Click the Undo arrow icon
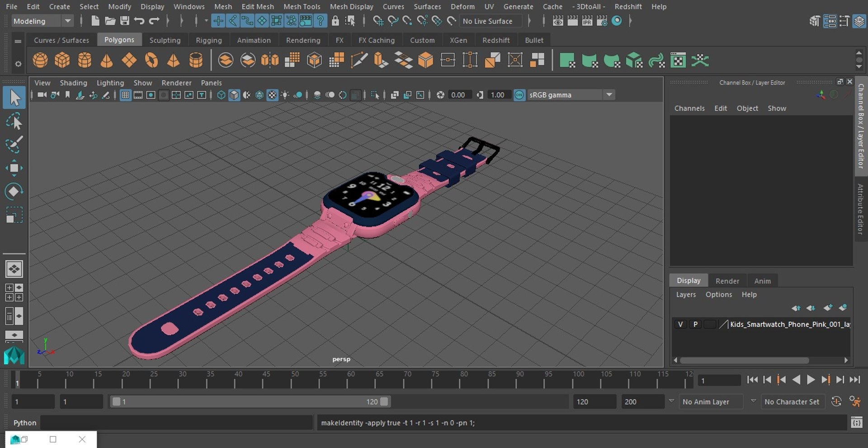The height and width of the screenshot is (448, 868). click(x=139, y=21)
